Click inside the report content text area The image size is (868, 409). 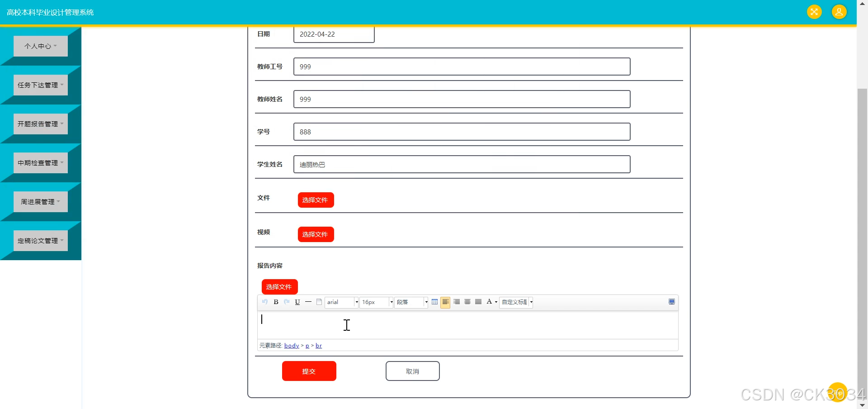[x=468, y=325]
